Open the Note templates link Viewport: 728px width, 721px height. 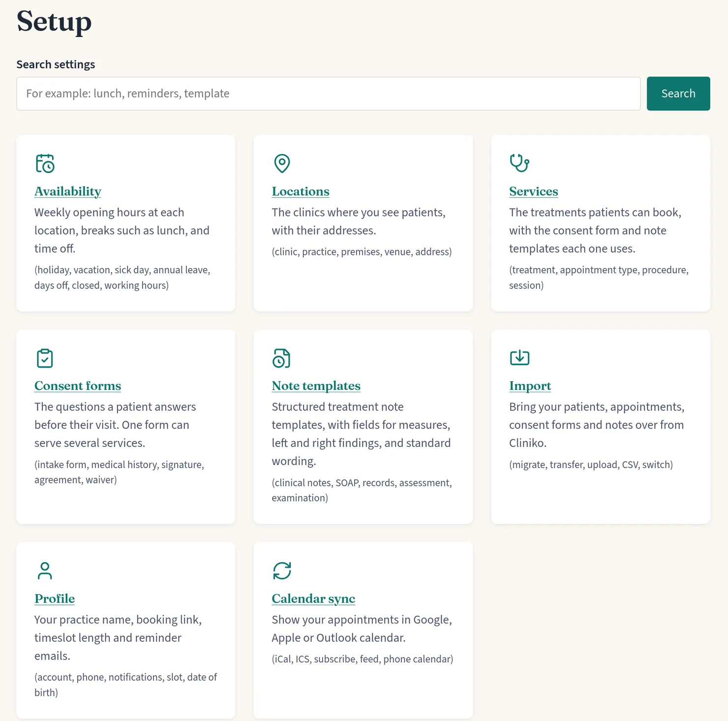coord(316,386)
